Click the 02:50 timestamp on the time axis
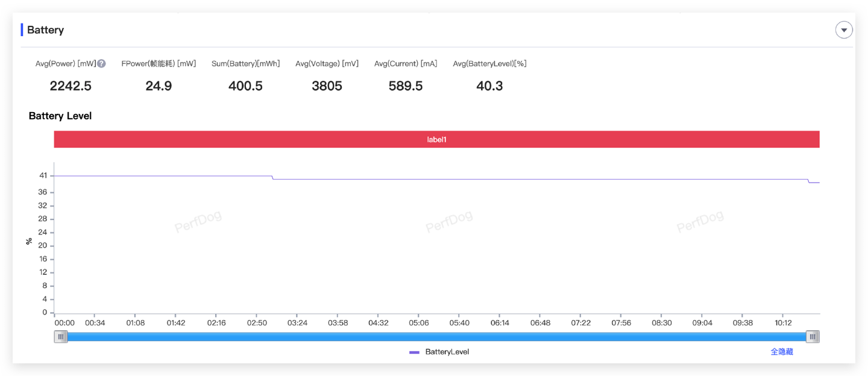The width and height of the screenshot is (868, 376). pos(257,323)
